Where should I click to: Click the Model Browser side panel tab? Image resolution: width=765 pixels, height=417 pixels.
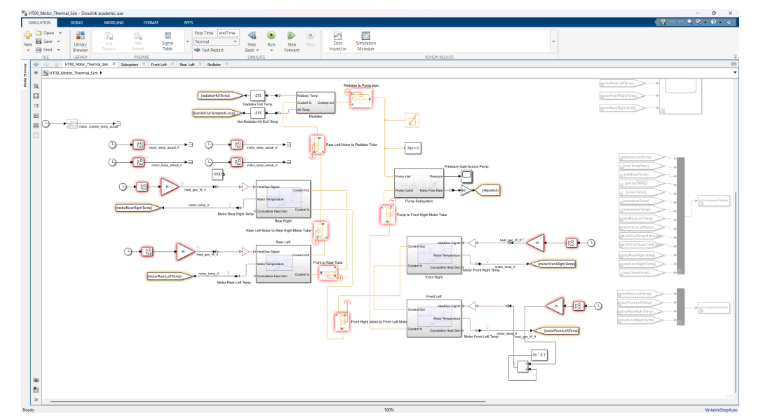(25, 77)
